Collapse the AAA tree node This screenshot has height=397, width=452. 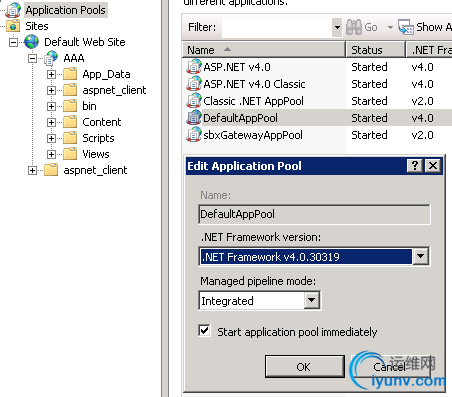tap(32, 58)
